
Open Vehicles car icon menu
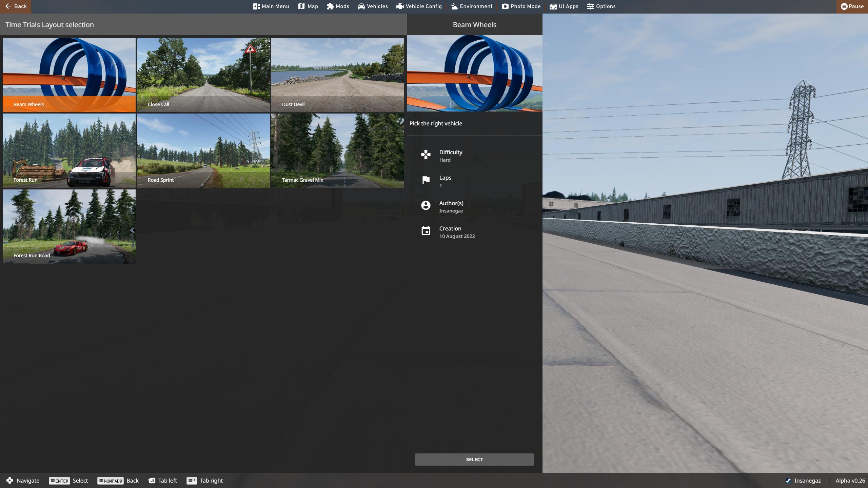coord(361,6)
